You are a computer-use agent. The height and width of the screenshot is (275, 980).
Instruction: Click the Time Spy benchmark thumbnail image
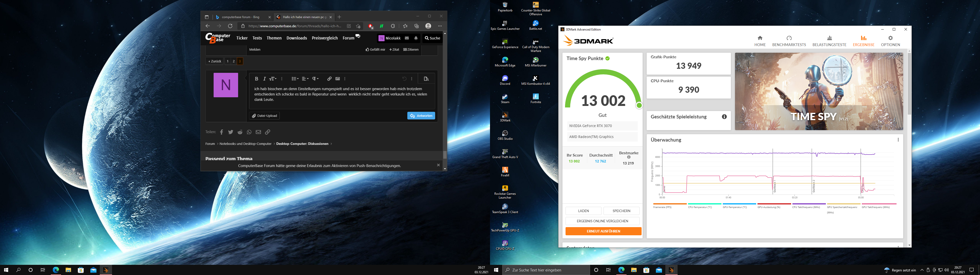pyautogui.click(x=819, y=91)
